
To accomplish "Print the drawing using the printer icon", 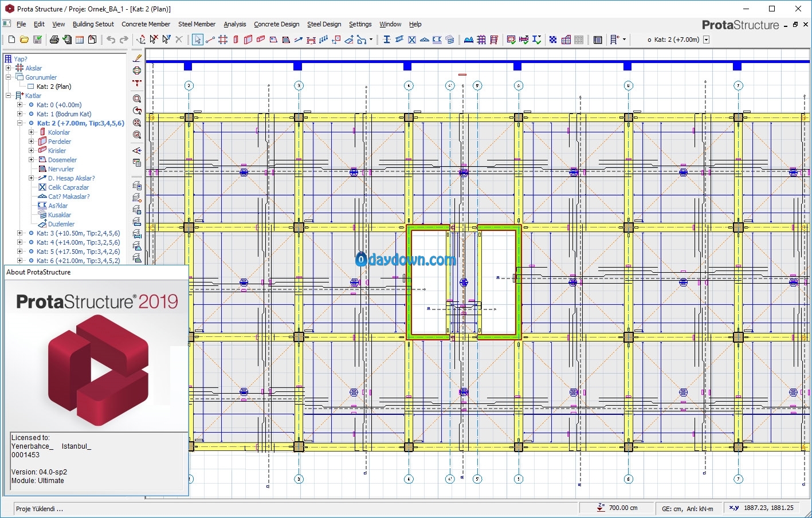I will (x=54, y=40).
